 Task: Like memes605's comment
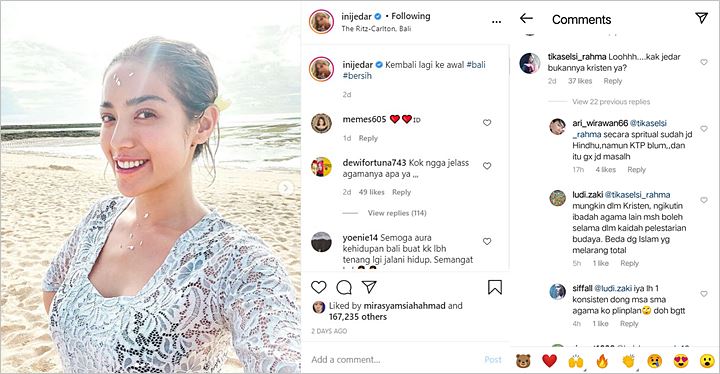[x=487, y=123]
